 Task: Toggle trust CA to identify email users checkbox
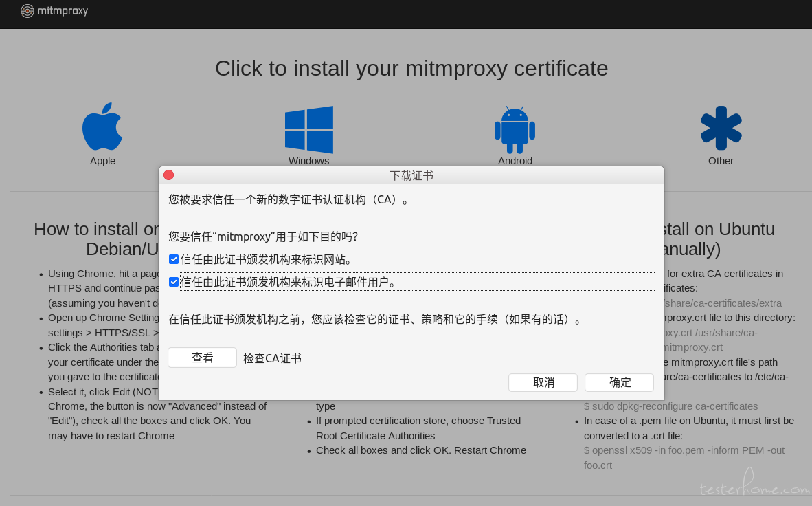[x=174, y=282]
